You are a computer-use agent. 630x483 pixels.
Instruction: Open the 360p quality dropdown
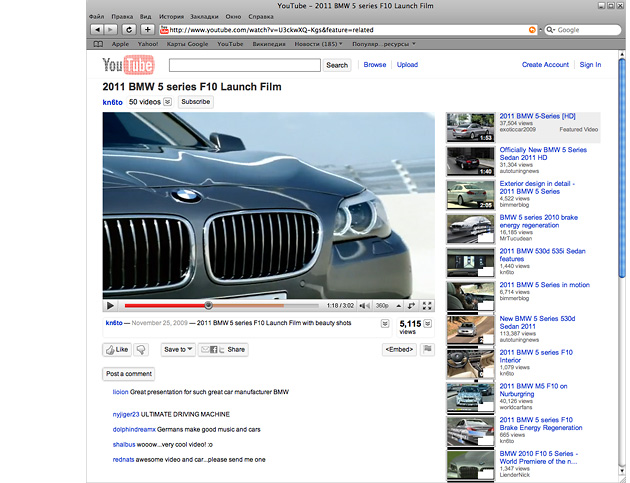[x=385, y=305]
